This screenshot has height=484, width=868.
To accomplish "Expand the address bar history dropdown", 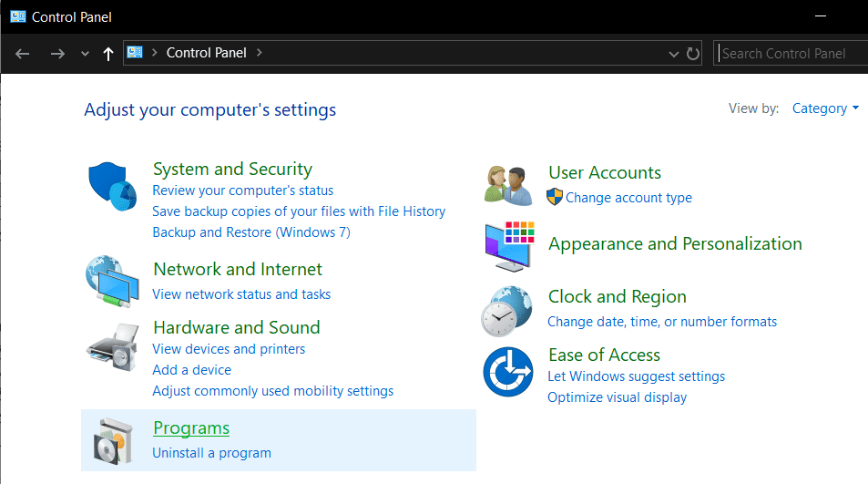I will (674, 54).
